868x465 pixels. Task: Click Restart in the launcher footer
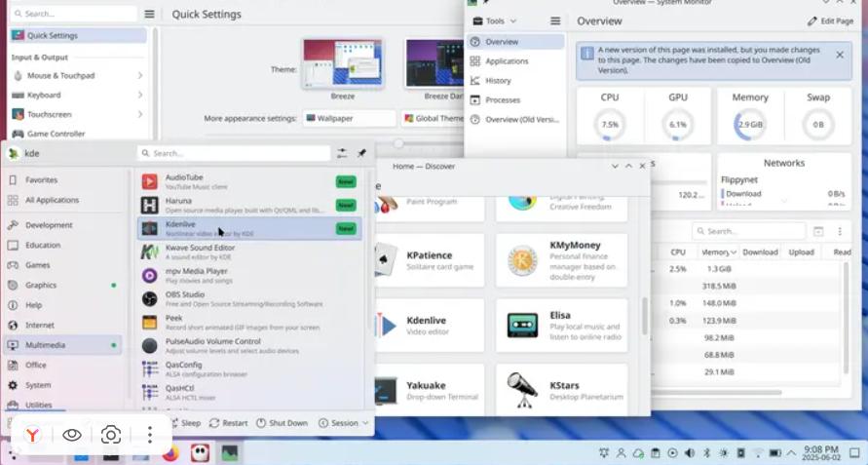[x=229, y=423]
